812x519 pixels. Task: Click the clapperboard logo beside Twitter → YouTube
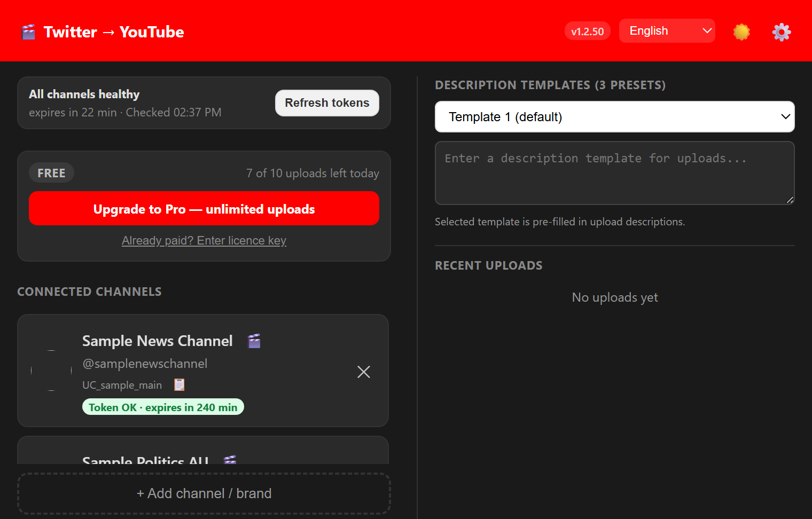[x=28, y=32]
